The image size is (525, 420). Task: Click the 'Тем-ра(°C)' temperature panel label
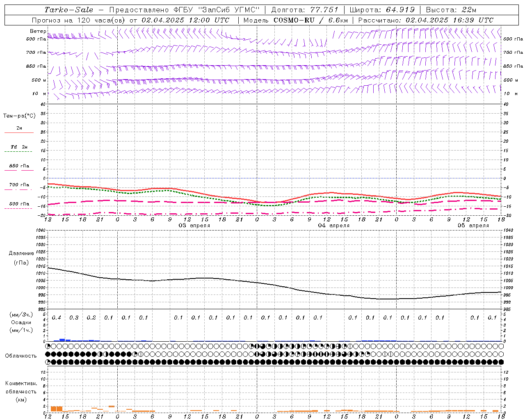(x=19, y=116)
